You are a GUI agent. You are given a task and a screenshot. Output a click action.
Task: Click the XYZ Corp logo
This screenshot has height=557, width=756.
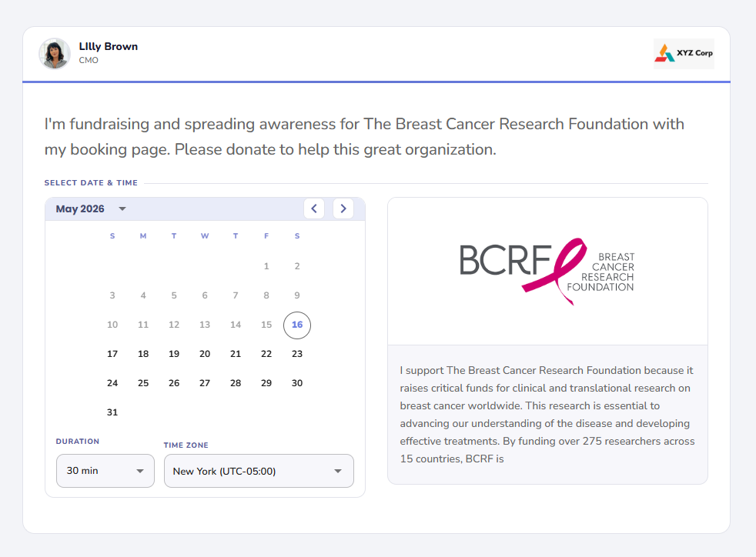684,54
